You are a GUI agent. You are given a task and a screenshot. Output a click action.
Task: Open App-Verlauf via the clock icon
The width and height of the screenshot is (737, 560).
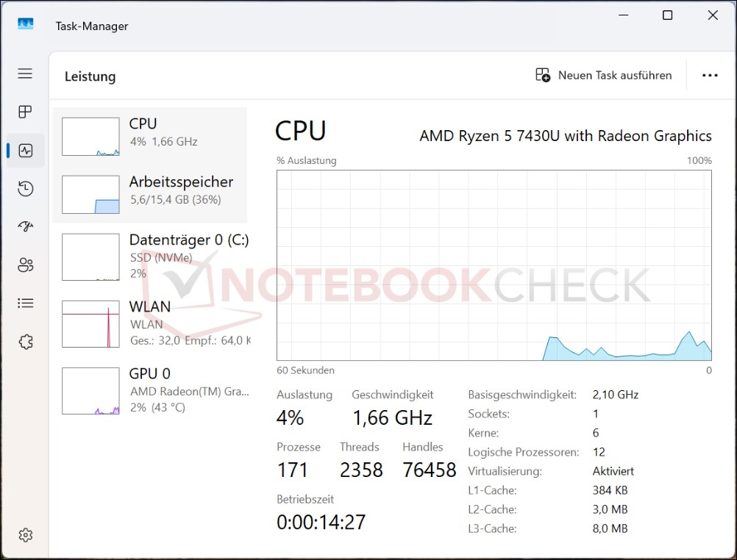(x=25, y=188)
